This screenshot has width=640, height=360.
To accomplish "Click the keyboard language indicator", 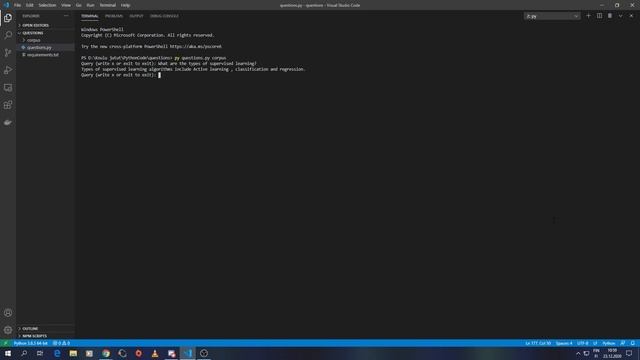I will [x=596, y=353].
